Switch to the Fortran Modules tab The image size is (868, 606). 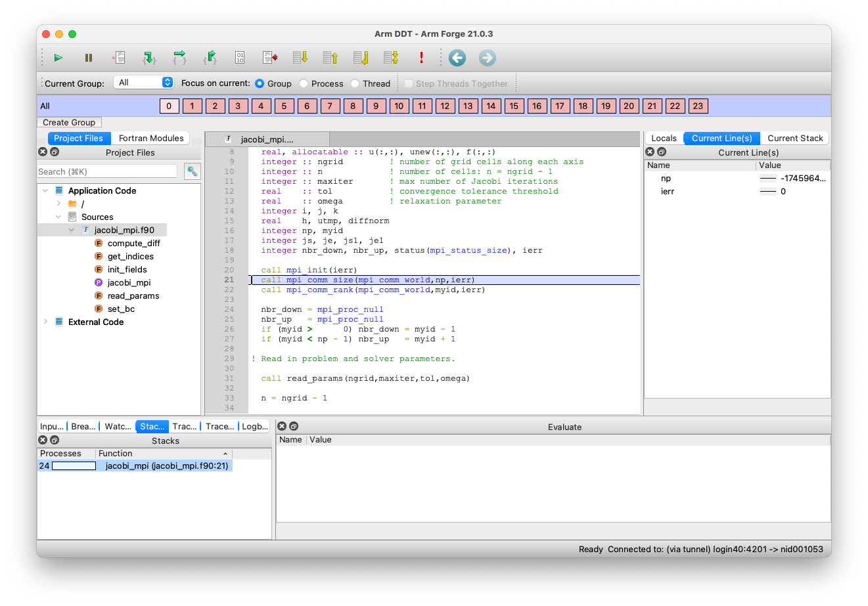151,138
